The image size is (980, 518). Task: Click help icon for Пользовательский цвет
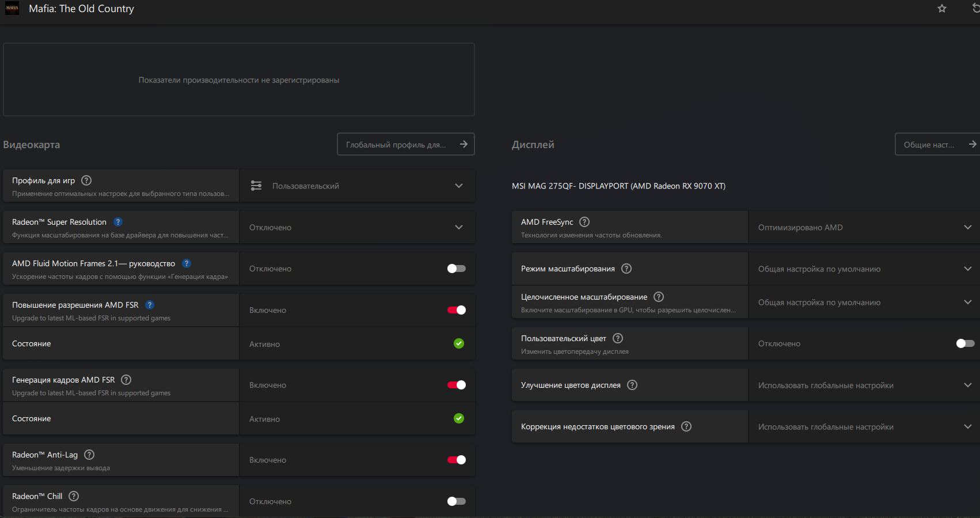(618, 338)
